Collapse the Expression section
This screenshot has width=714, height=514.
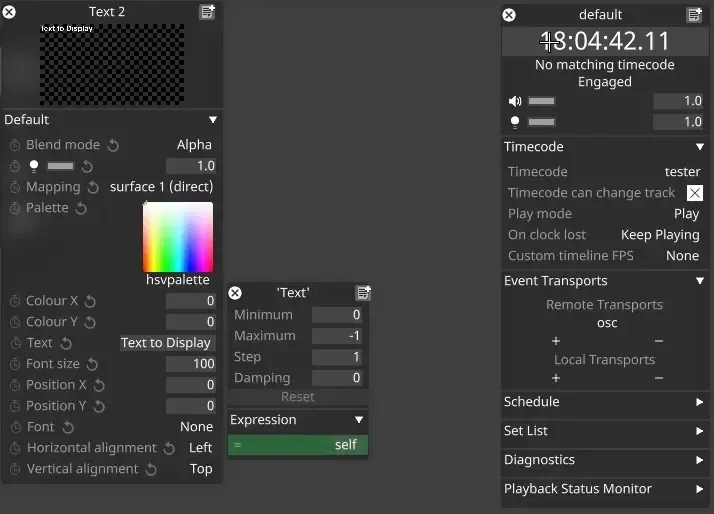click(358, 420)
